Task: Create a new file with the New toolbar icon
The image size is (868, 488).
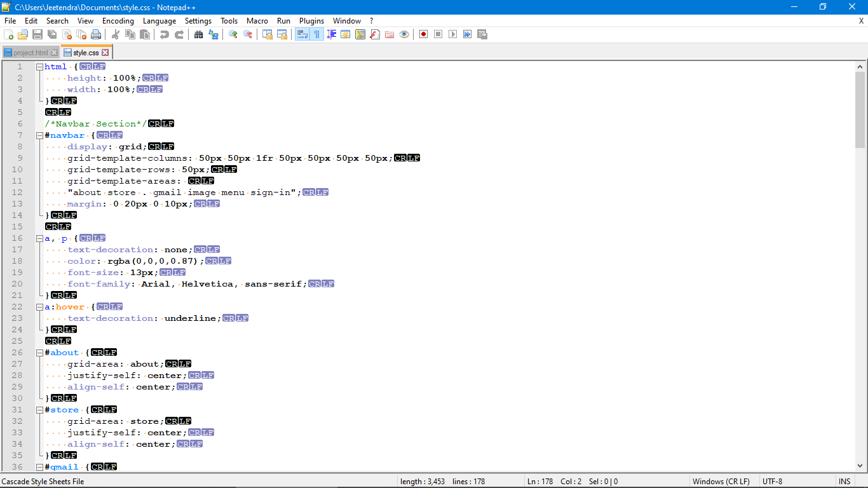Action: pos(9,34)
